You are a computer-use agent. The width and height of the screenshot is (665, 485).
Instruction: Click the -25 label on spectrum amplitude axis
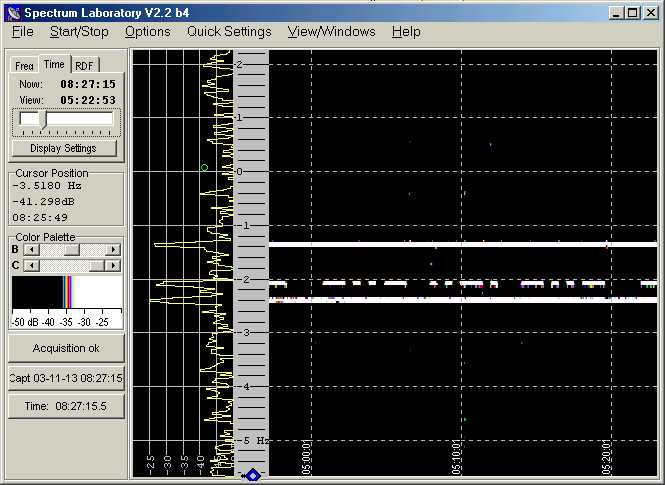pos(150,463)
